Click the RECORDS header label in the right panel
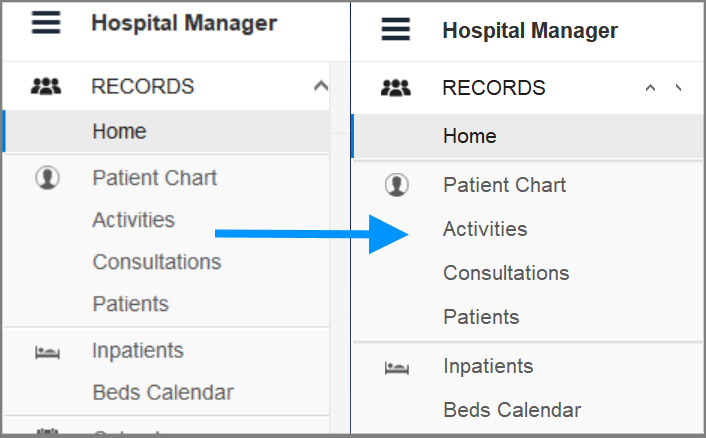706x438 pixels. tap(494, 88)
